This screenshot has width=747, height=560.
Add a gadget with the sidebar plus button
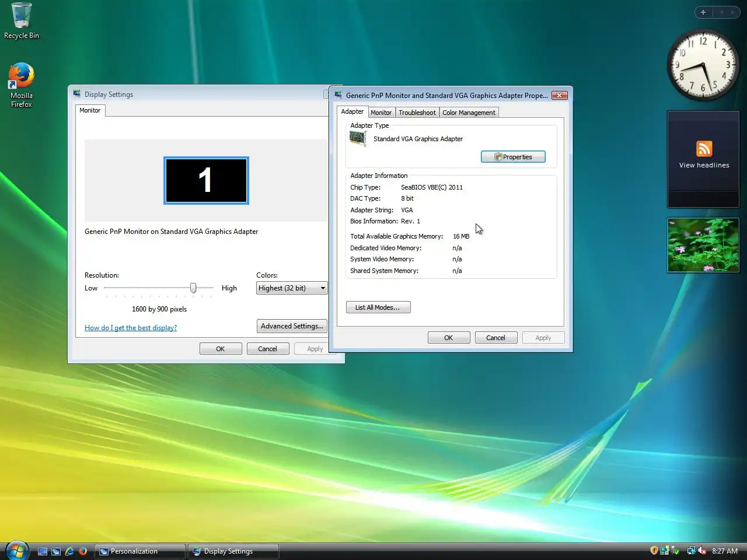point(703,12)
